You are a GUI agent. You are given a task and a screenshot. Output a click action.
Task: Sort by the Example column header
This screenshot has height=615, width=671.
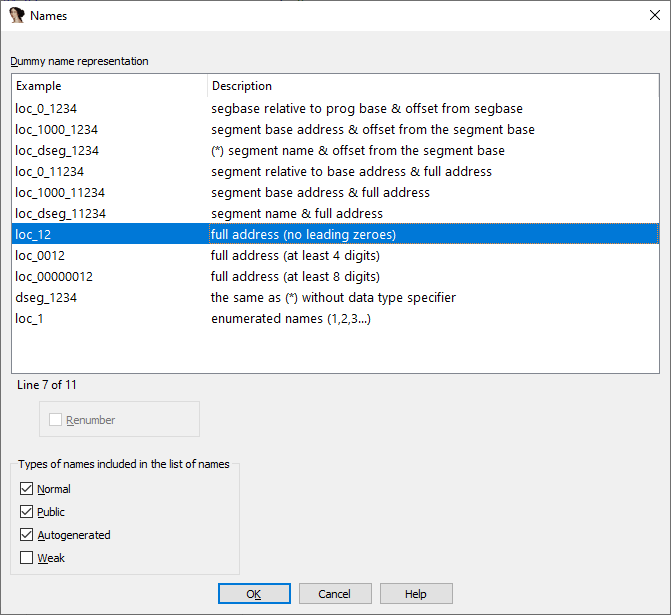coord(110,86)
